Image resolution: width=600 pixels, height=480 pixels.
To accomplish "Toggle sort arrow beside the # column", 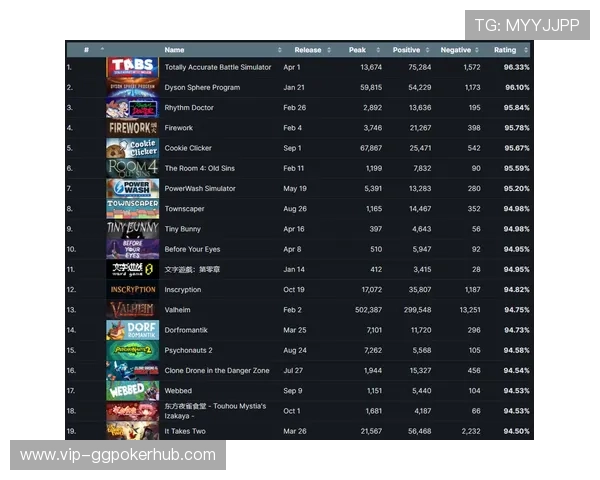I will [102, 49].
